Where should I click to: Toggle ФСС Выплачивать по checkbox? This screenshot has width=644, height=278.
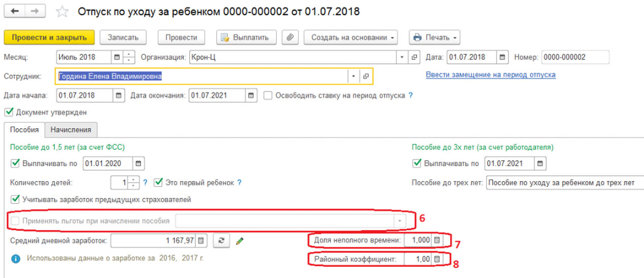coord(15,163)
